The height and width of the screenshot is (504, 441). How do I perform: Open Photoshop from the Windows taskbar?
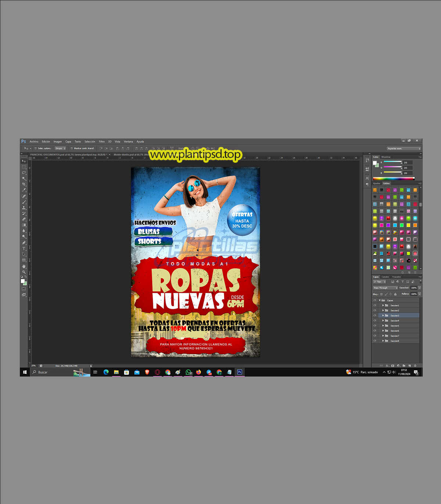pyautogui.click(x=240, y=372)
